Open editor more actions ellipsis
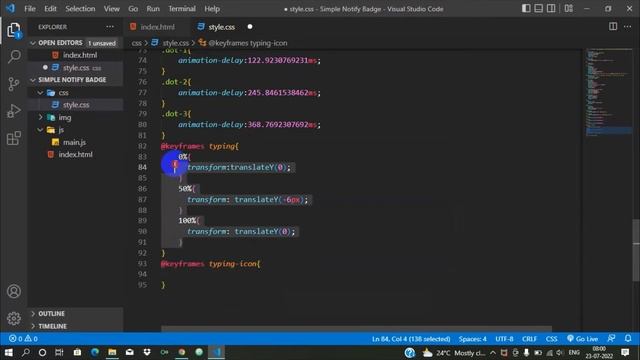 click(x=627, y=27)
